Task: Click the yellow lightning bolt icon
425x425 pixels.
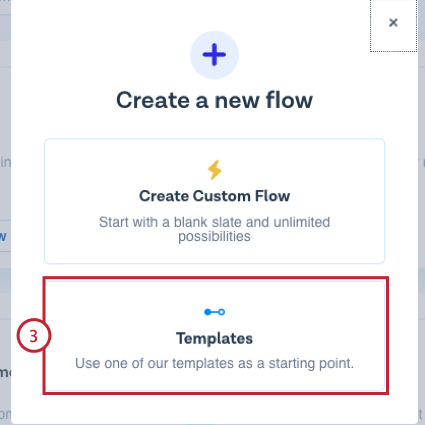Action: tap(215, 170)
